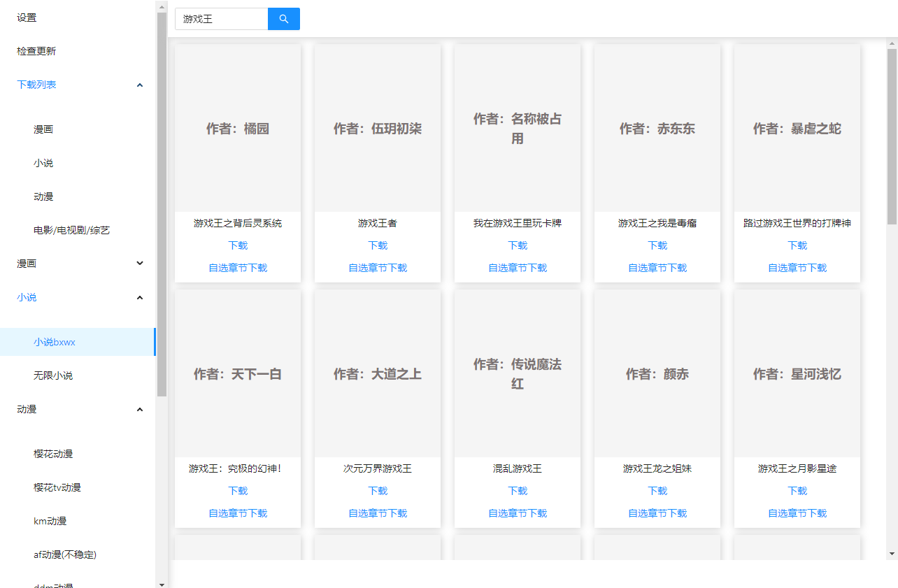Click 自选章节下载 under 游戏王者

coord(377,267)
